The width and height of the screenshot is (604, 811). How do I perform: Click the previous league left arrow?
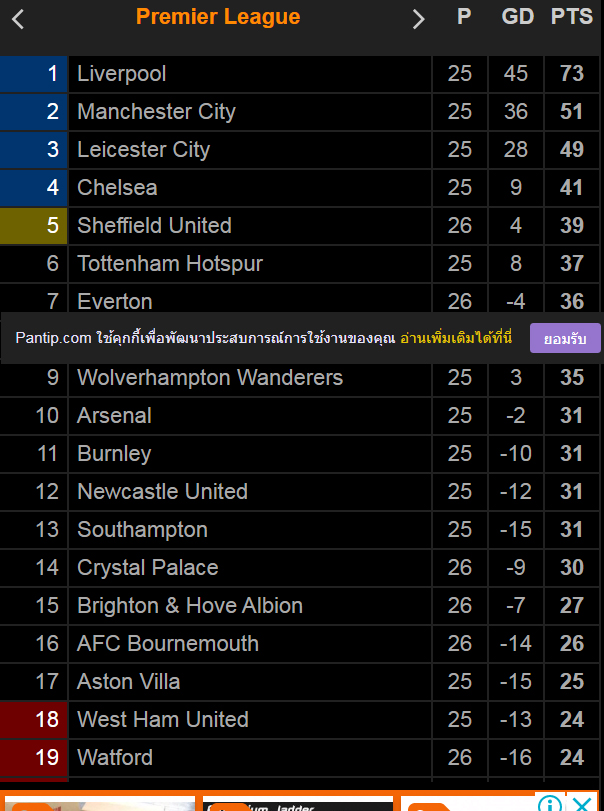point(18,19)
